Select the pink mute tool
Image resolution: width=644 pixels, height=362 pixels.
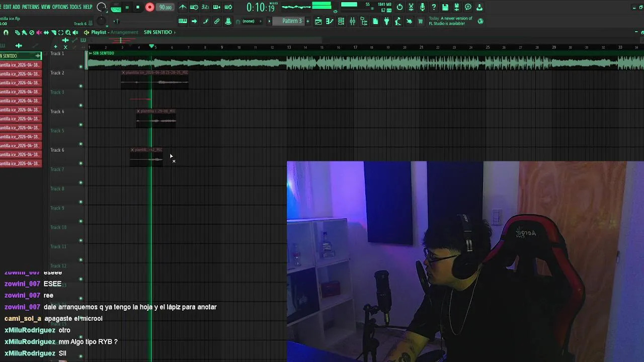[39, 32]
